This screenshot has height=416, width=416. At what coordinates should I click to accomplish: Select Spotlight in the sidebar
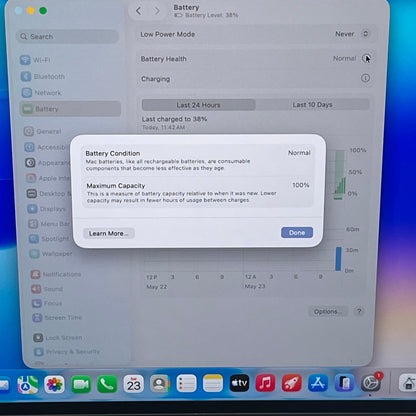[x=49, y=239]
